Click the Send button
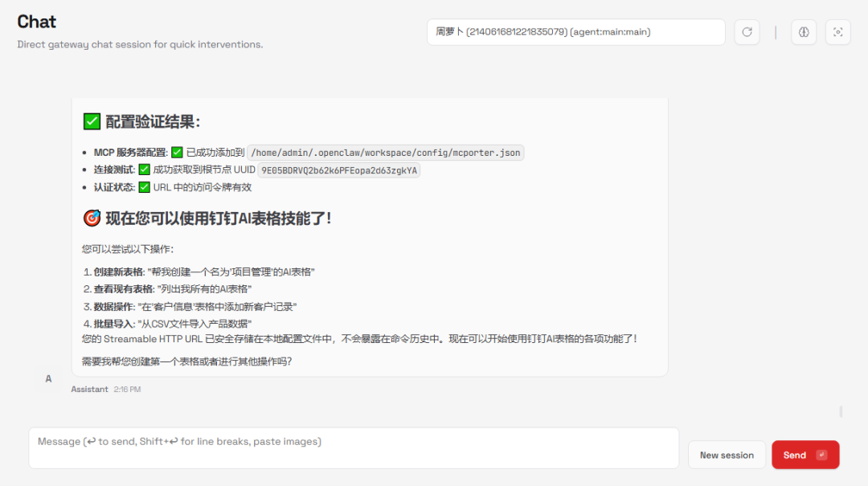The width and height of the screenshot is (868, 486). [805, 455]
